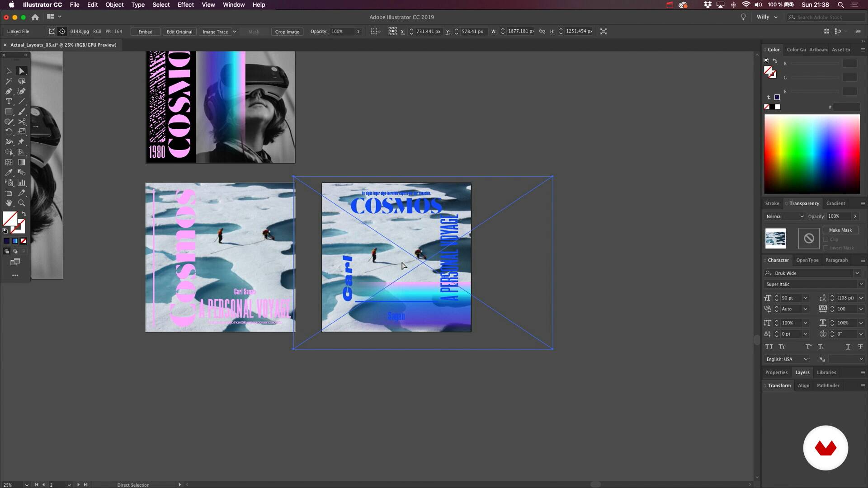Switch to the Pathfinder tab
The width and height of the screenshot is (868, 488).
828,385
